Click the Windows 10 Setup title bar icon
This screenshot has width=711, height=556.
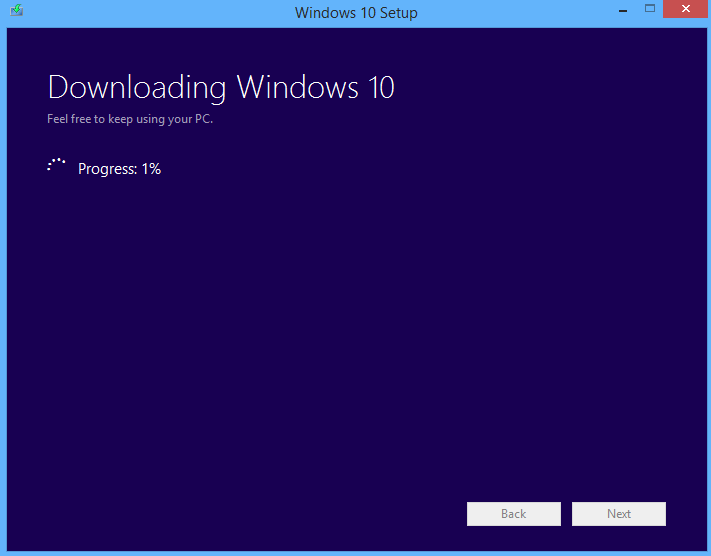point(16,10)
